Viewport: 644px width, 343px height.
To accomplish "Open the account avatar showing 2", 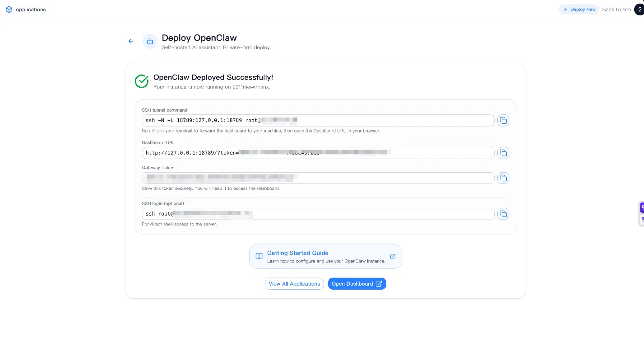I will (x=640, y=9).
